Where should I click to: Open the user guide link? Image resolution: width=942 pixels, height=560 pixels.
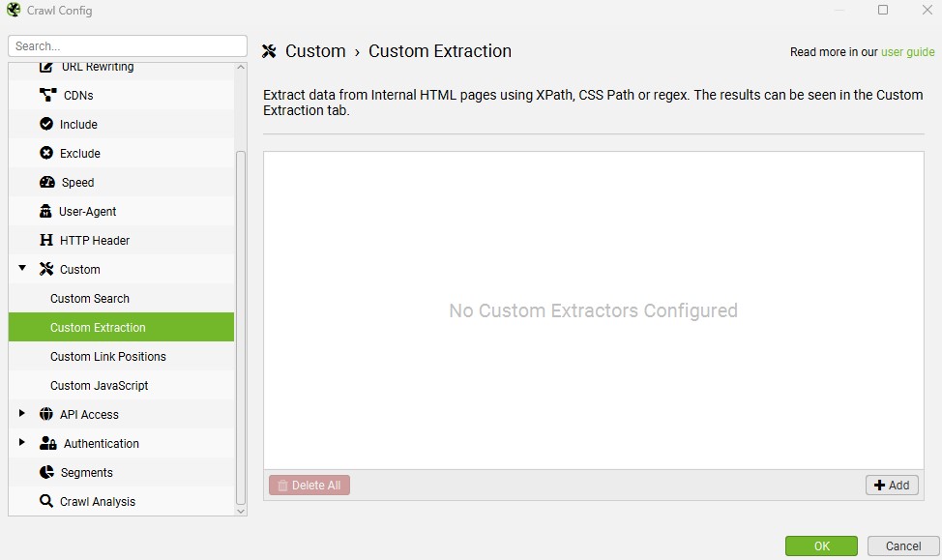point(907,52)
